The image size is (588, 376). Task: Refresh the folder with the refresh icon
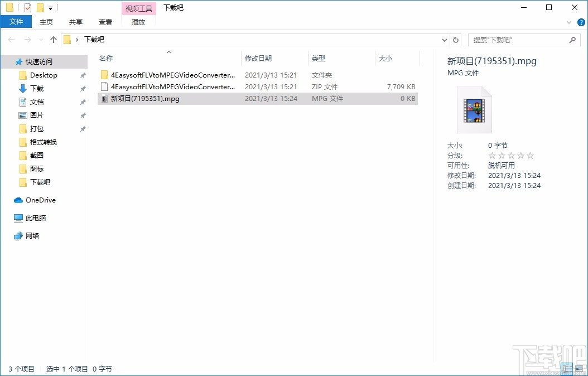(x=456, y=39)
